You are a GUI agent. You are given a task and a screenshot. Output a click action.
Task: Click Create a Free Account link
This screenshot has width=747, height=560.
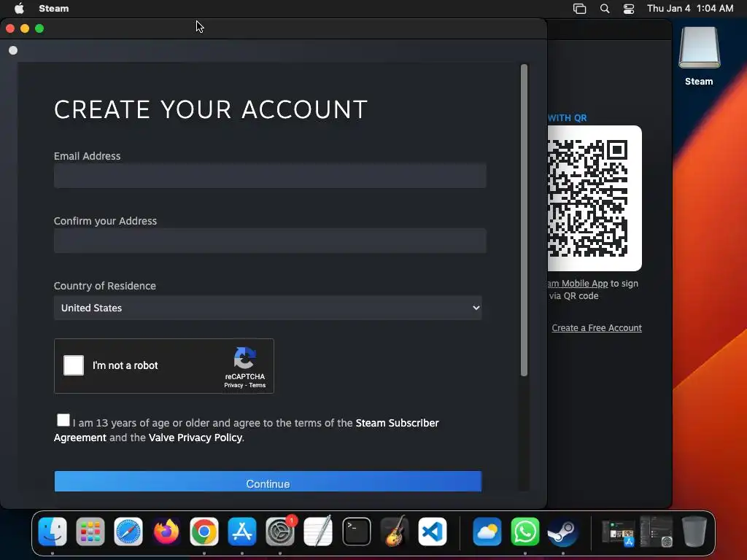pos(597,327)
